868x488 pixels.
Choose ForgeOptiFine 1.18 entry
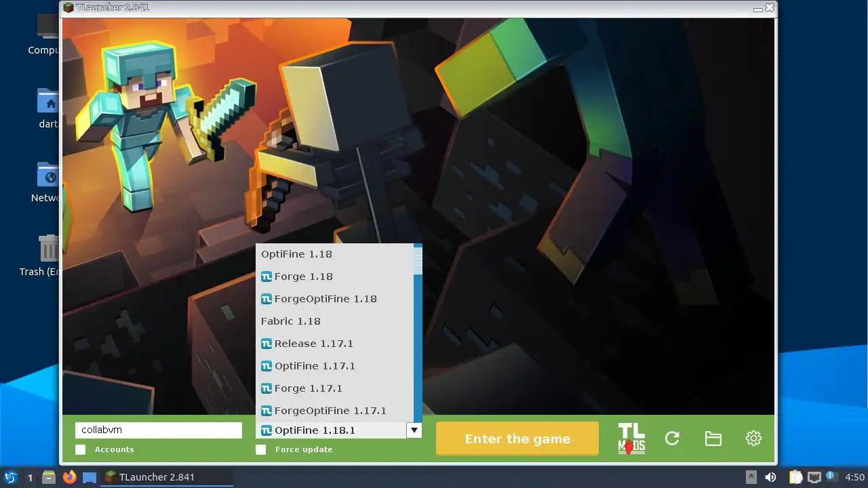pos(334,299)
